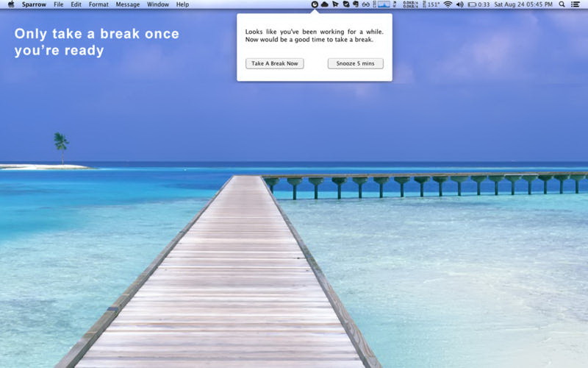Open the Message menu
Image resolution: width=588 pixels, height=368 pixels.
pyautogui.click(x=128, y=4)
